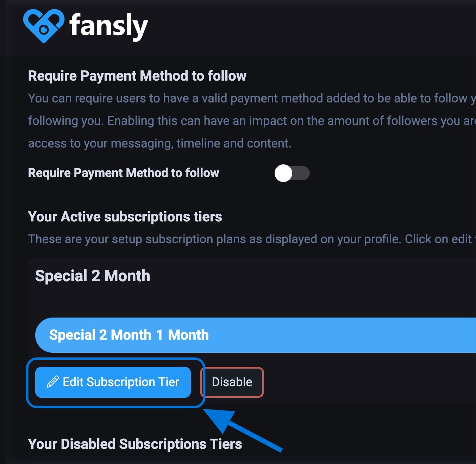Disable the Special 2 Month subscription tier
The width and height of the screenshot is (476, 464).
click(232, 382)
